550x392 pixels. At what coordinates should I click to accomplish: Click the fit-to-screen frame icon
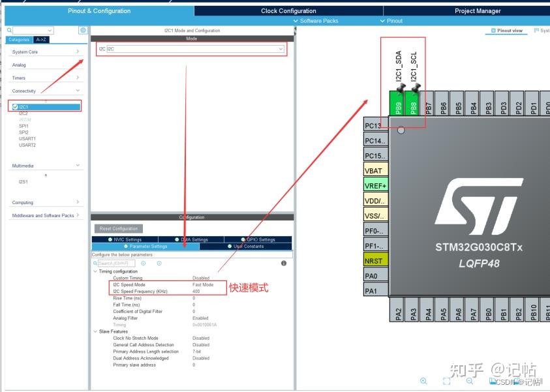tap(446, 381)
